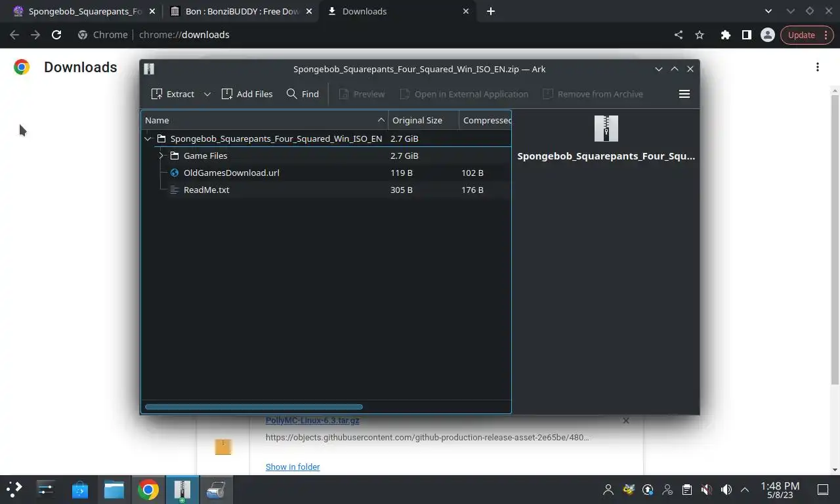Sort by Original Size column

click(423, 120)
